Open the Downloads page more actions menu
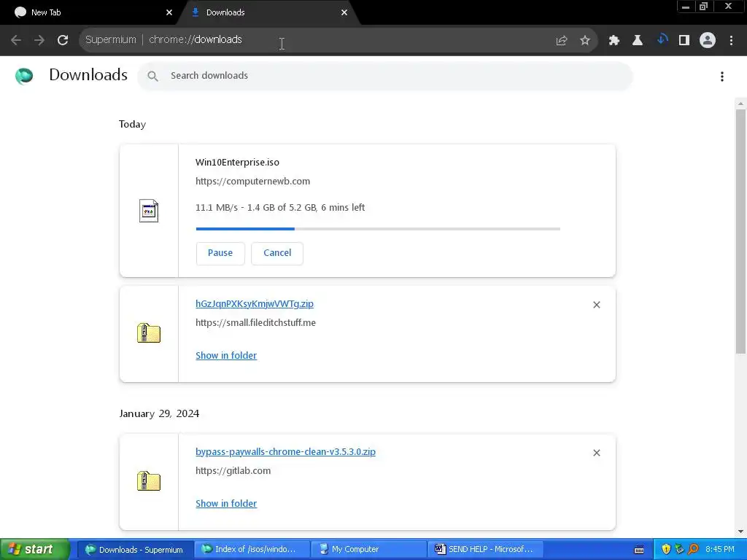Image resolution: width=747 pixels, height=560 pixels. point(722,76)
